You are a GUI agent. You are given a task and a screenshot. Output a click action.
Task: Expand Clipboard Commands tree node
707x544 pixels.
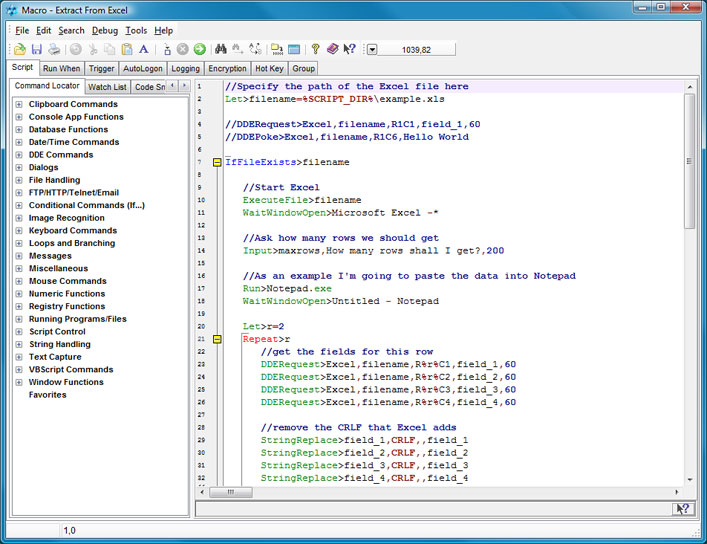pos(19,104)
